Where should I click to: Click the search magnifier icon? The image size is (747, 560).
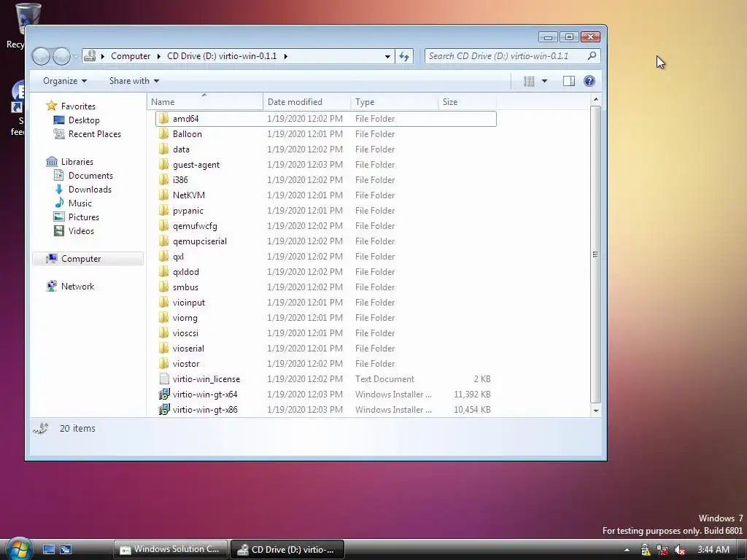(x=592, y=55)
